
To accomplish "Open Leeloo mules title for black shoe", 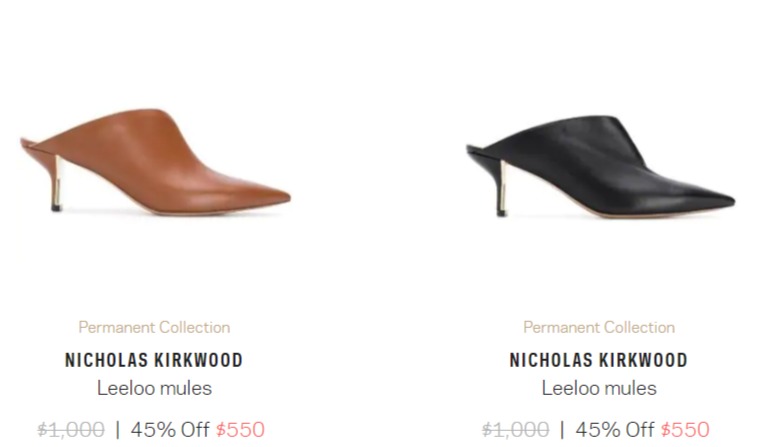I will [x=599, y=388].
